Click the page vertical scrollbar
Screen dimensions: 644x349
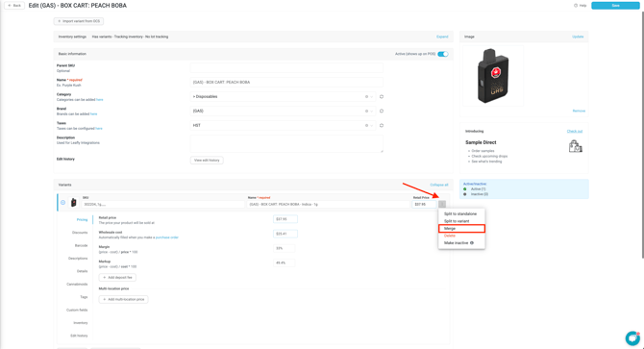[642, 136]
